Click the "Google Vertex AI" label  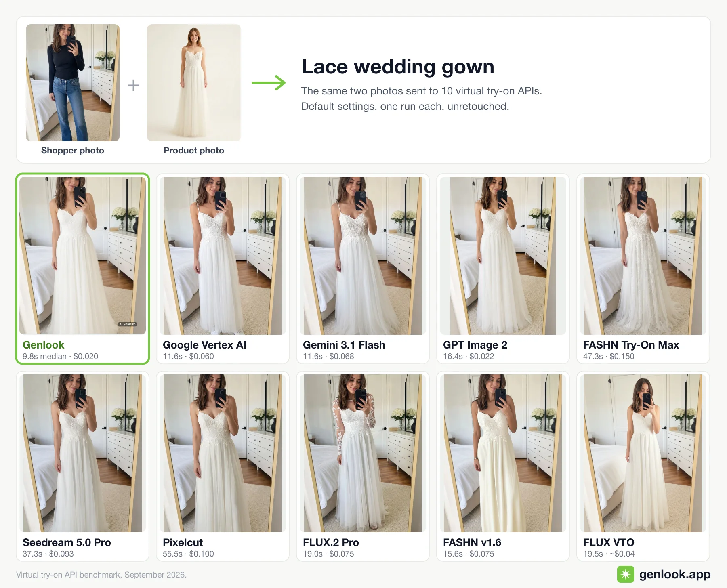tap(204, 345)
